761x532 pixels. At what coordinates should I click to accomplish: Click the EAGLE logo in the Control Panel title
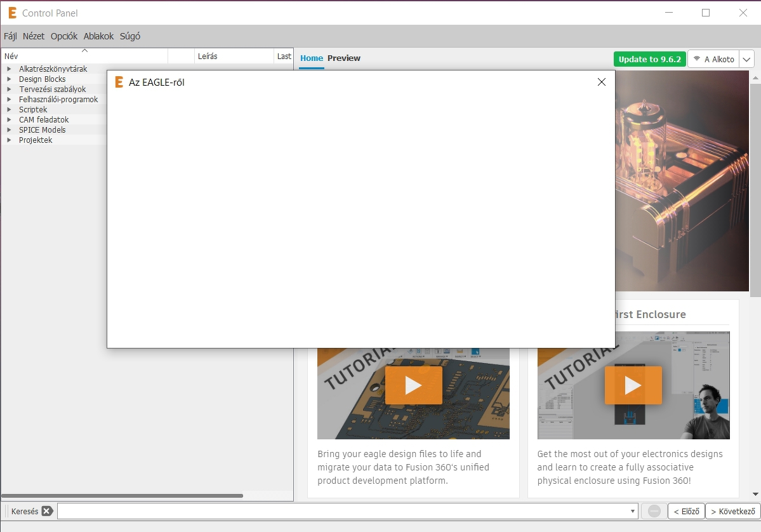point(13,13)
